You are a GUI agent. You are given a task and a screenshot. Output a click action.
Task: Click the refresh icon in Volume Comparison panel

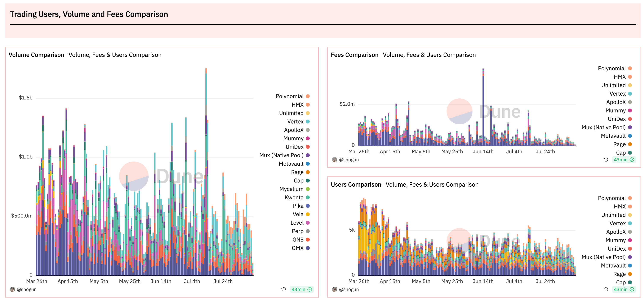point(284,289)
